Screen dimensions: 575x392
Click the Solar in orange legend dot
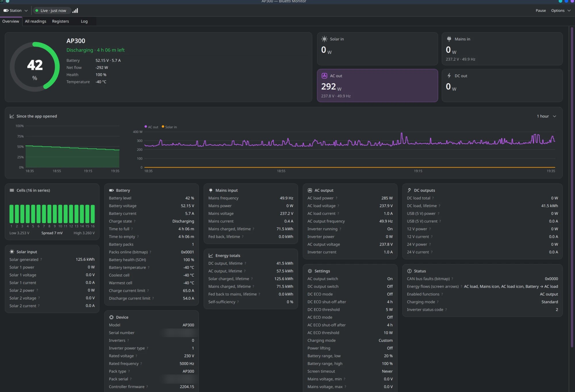[x=163, y=127]
